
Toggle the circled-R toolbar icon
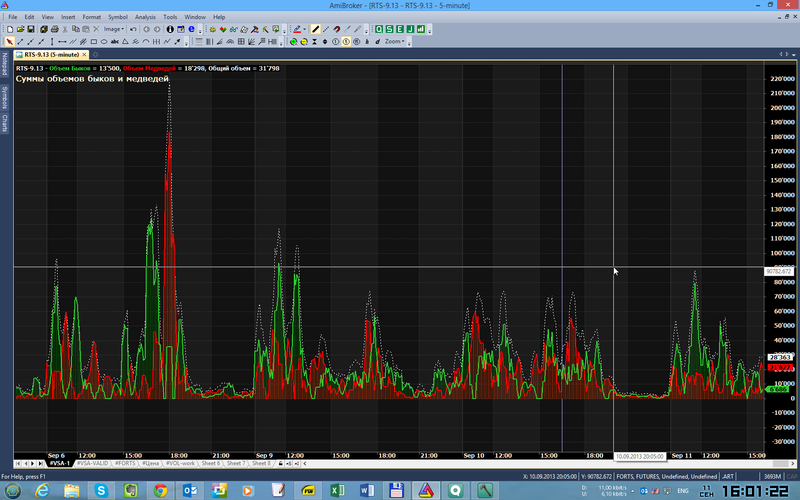357,41
